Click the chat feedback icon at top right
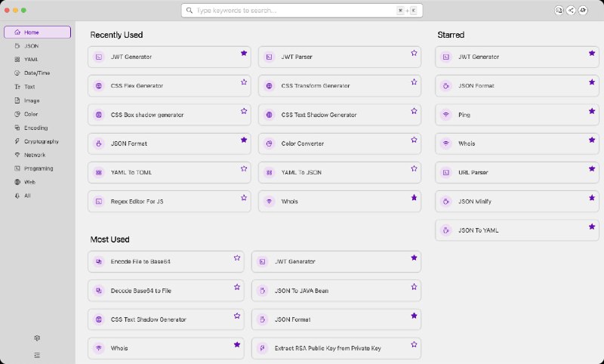This screenshot has width=604, height=364. click(559, 11)
